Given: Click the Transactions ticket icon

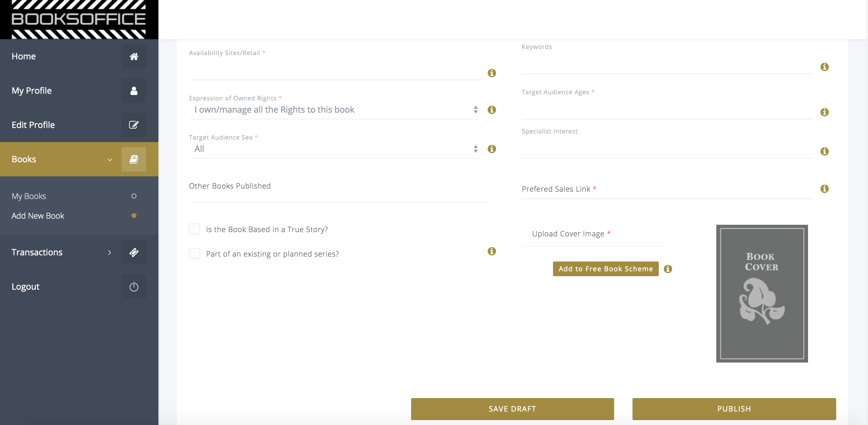Looking at the screenshot, I should point(134,252).
